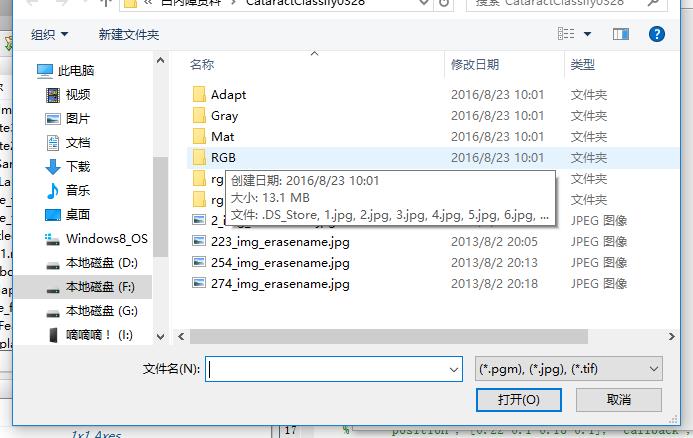The height and width of the screenshot is (438, 693).
Task: Click the view layout icon
Action: [x=567, y=34]
